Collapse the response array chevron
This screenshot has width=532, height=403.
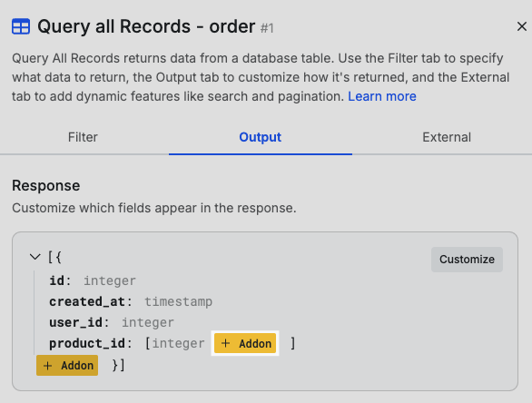34,257
